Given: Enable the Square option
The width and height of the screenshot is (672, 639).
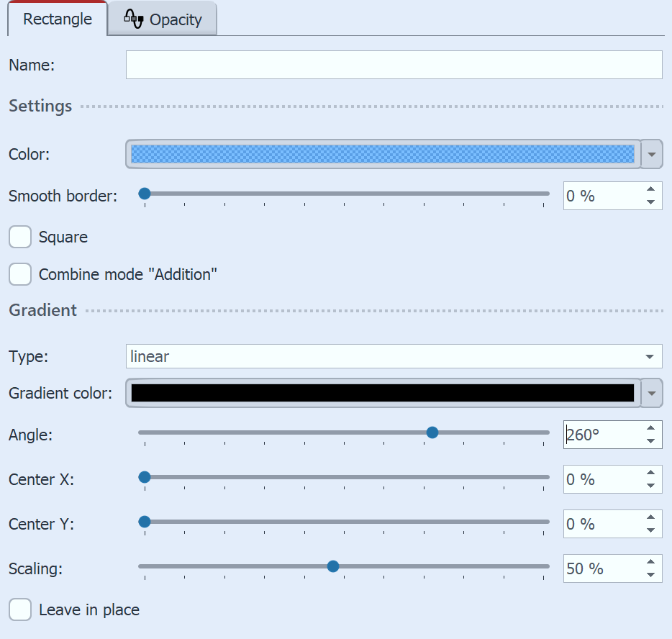Looking at the screenshot, I should tap(20, 237).
